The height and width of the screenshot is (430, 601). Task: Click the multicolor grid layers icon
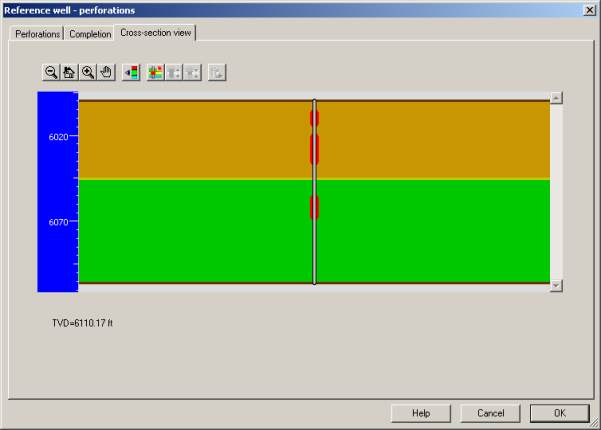coord(155,72)
